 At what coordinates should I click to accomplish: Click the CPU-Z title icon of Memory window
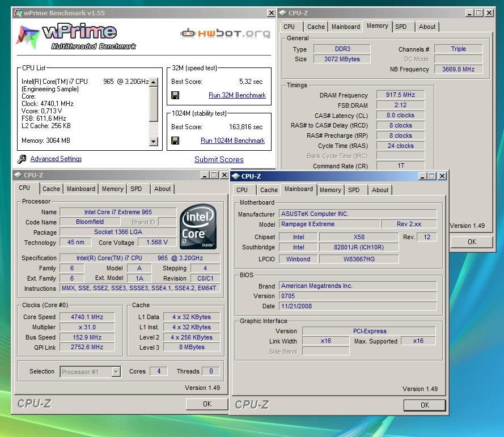click(283, 13)
